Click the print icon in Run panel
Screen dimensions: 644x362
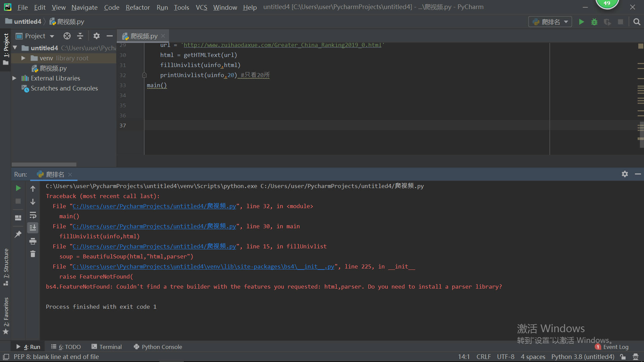point(33,241)
